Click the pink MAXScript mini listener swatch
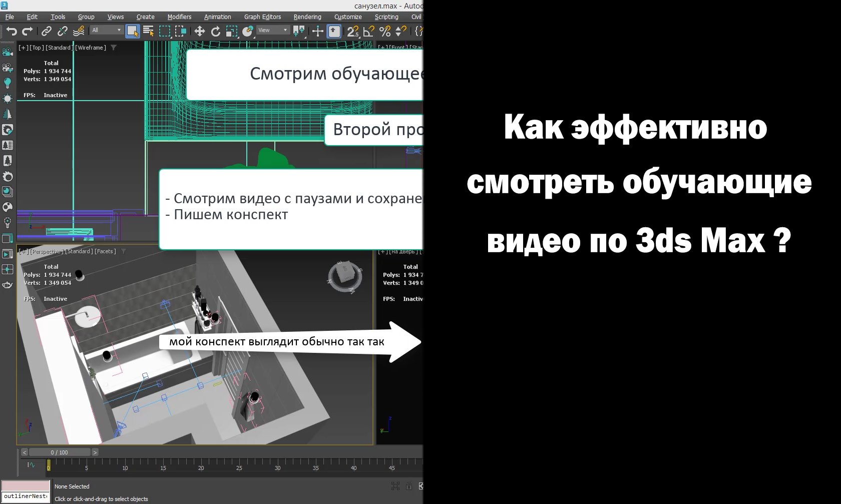Viewport: 841px width, 504px height. [x=26, y=485]
